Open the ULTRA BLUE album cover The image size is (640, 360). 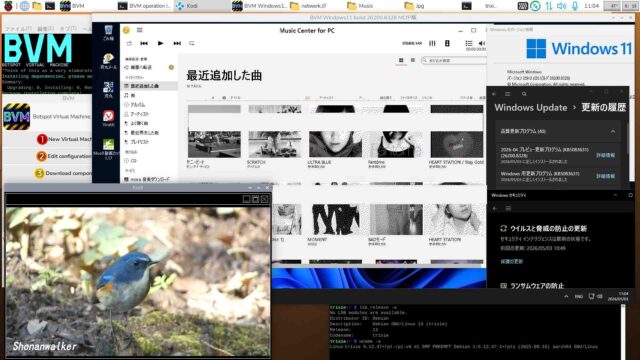click(x=335, y=144)
